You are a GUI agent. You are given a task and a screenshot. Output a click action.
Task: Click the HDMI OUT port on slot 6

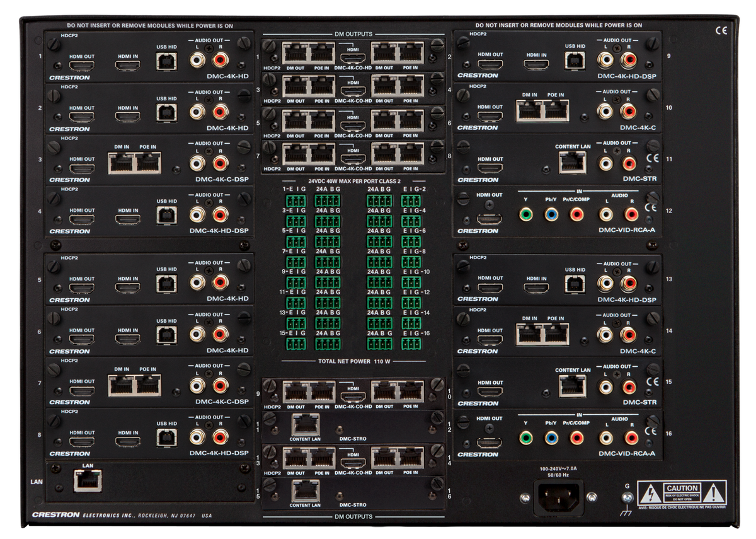(x=81, y=340)
